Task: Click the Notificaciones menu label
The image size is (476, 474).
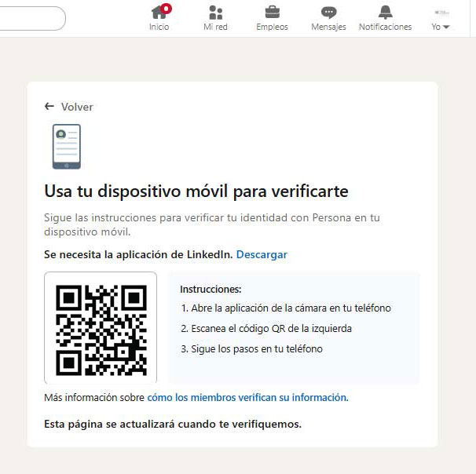Action: tap(385, 27)
